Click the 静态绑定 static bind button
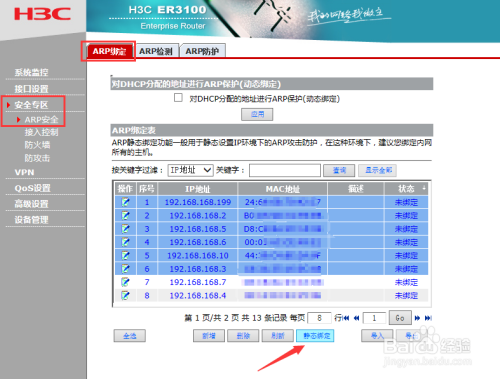The height and width of the screenshot is (379, 500). click(x=315, y=336)
